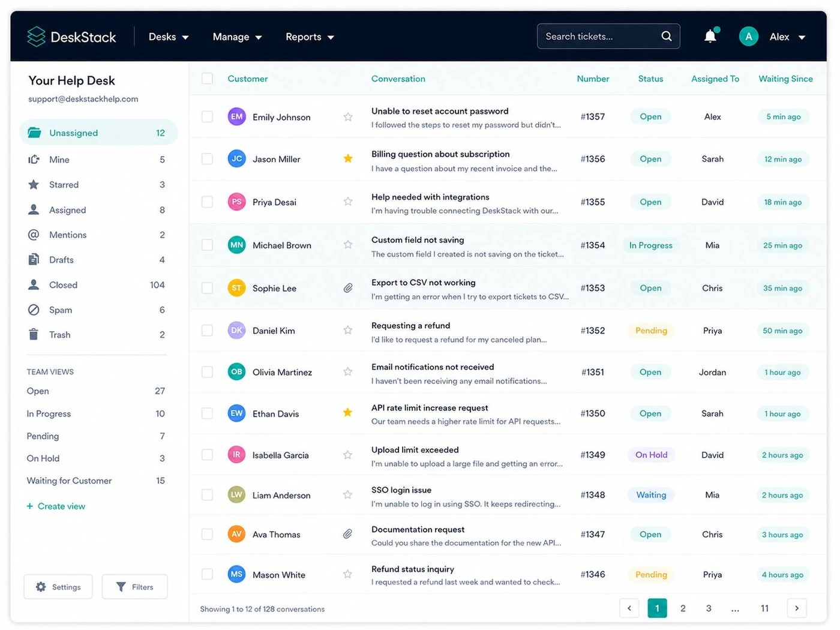Select the In Progress team view
The image size is (840, 630).
(x=96, y=413)
